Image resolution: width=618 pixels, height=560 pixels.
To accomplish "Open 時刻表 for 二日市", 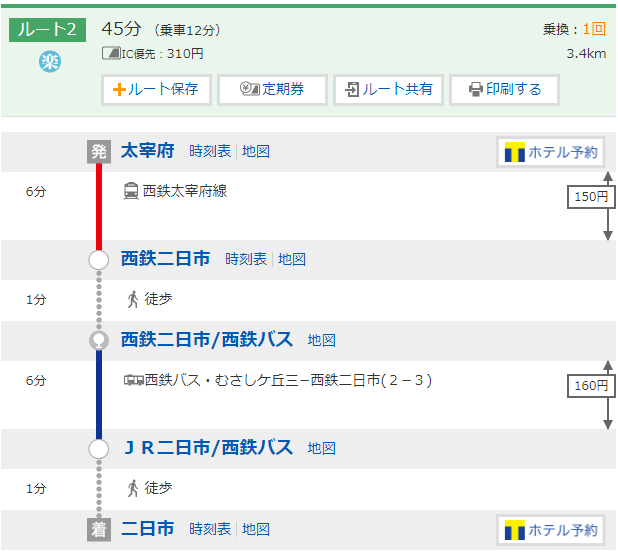I will coord(210,529).
